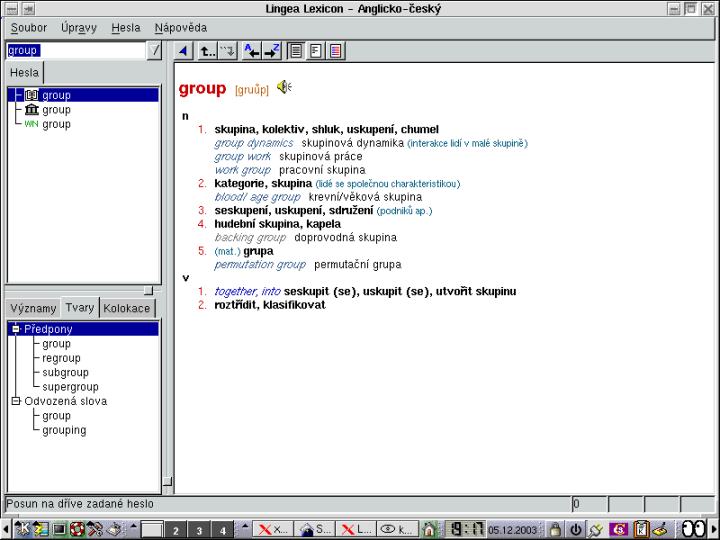Click the splitter handle beside the Tvary panel
720x540 pixels.
click(x=168, y=481)
